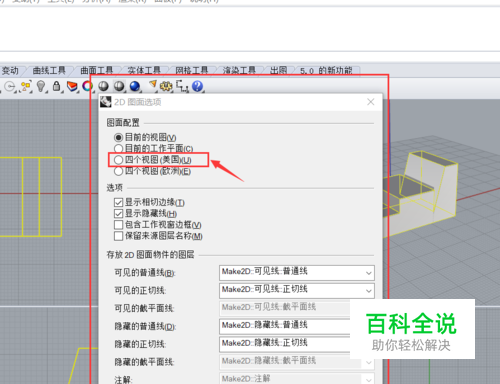Enable 包含工作视窗边框 checkbox
Screen dimensions: 500x384
pos(118,225)
